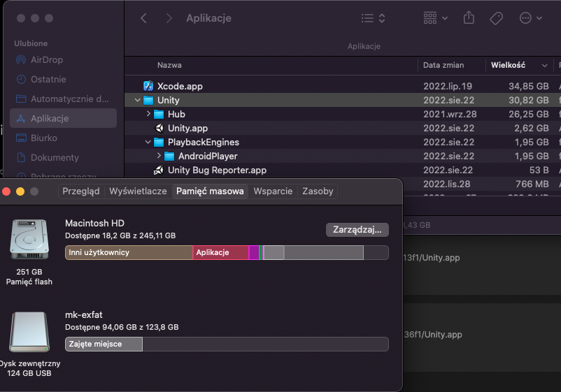
Task: Open the Zasoby tab
Action: coord(318,191)
